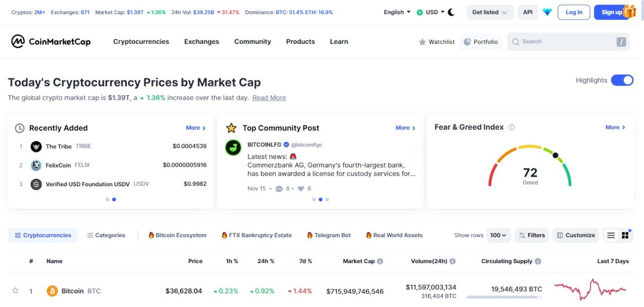This screenshot has width=644, height=307.
Task: Click the Top Community Post star icon
Action: [231, 128]
